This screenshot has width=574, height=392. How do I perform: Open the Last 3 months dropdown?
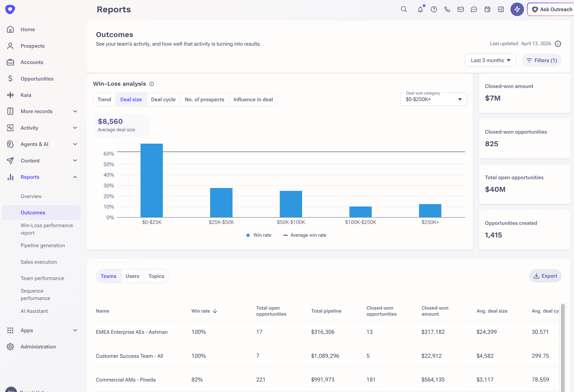coord(490,60)
